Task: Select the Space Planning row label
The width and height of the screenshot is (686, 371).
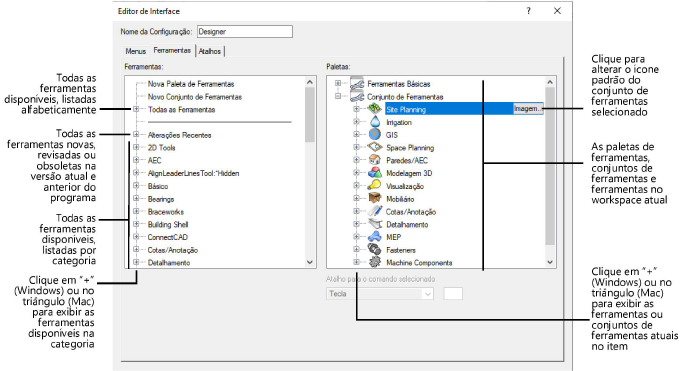Action: (410, 147)
